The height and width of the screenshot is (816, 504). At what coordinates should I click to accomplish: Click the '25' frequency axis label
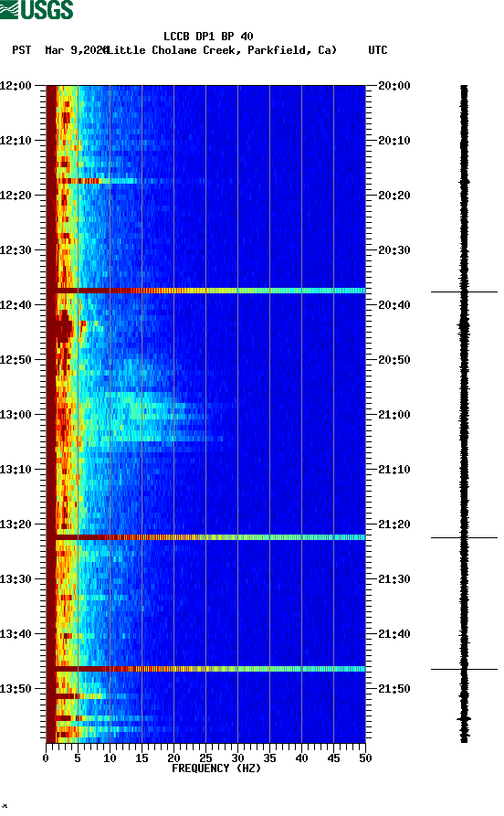205,758
